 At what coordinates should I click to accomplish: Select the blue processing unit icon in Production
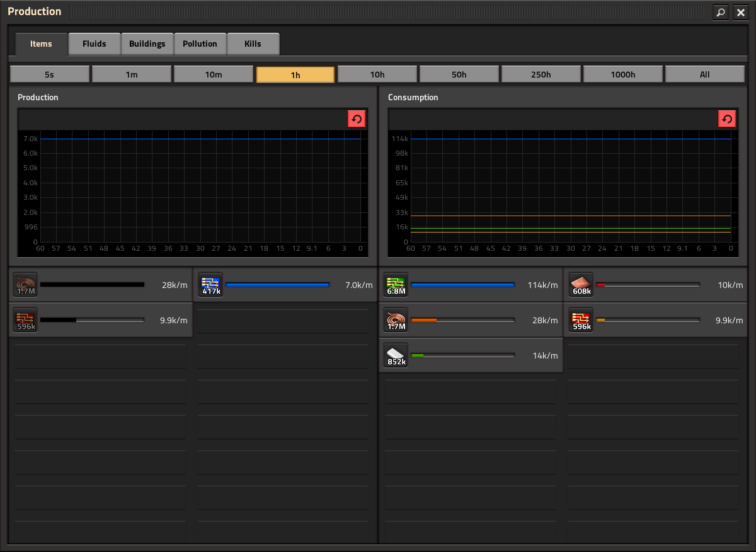click(211, 285)
